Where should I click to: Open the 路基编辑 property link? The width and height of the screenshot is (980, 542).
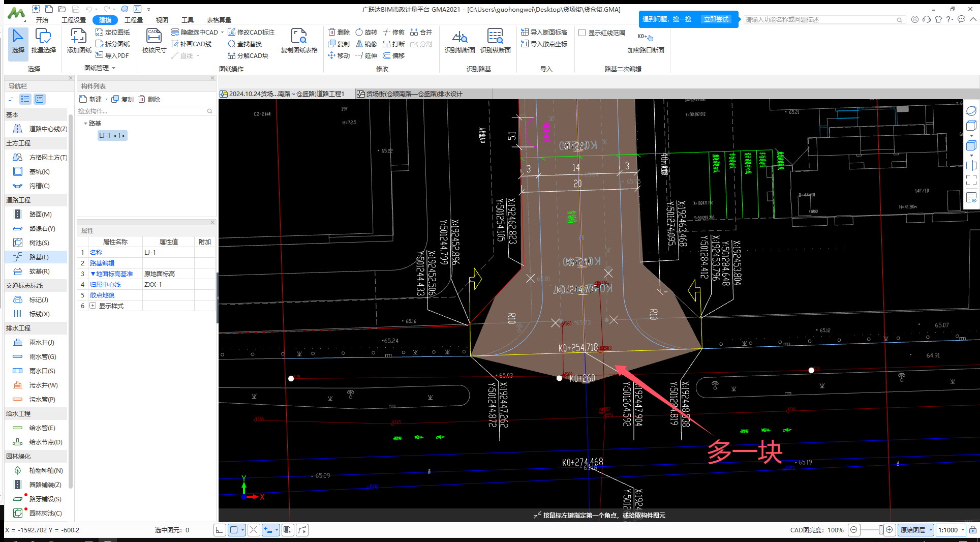102,263
